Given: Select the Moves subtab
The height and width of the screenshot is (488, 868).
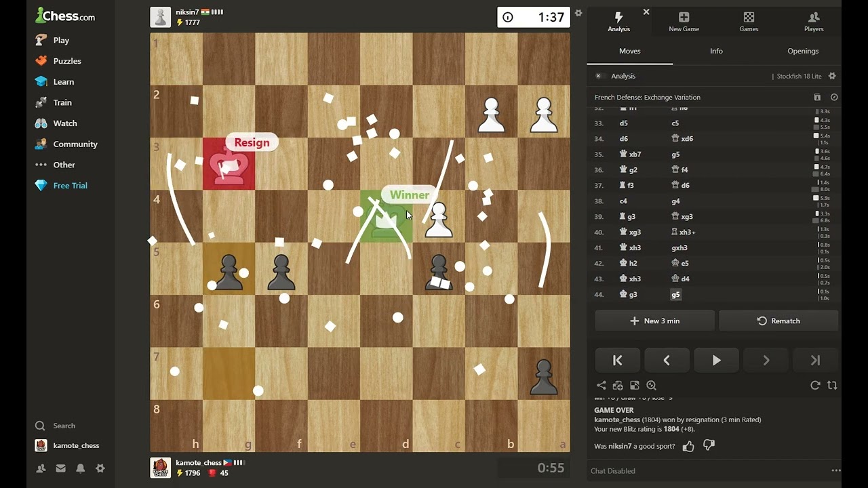Looking at the screenshot, I should click(630, 52).
